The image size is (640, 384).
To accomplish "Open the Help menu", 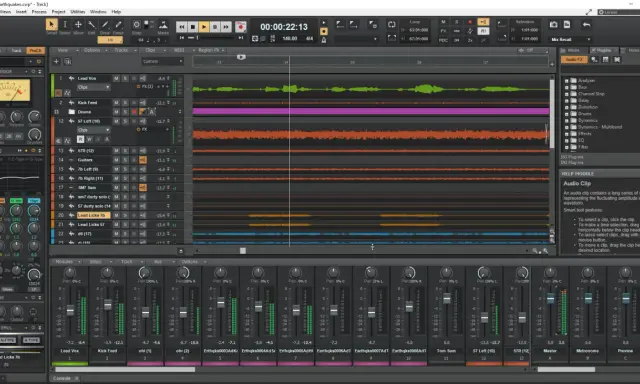I will pos(116,12).
